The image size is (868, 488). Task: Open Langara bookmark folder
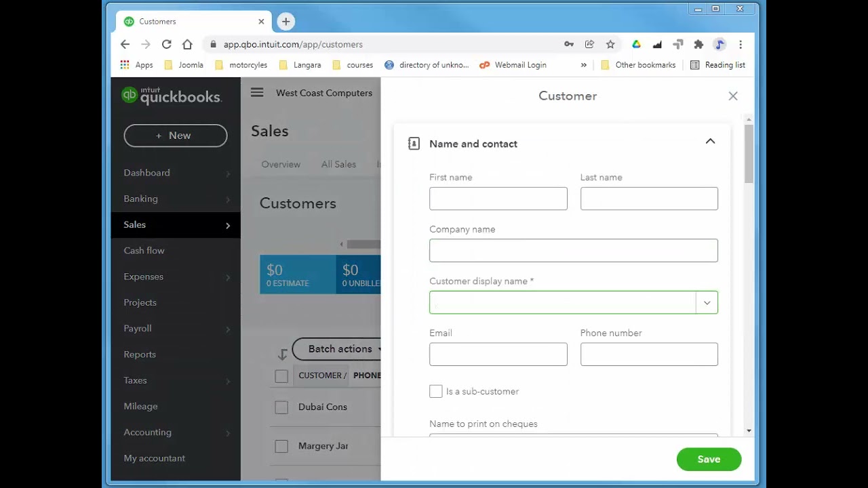(300, 65)
